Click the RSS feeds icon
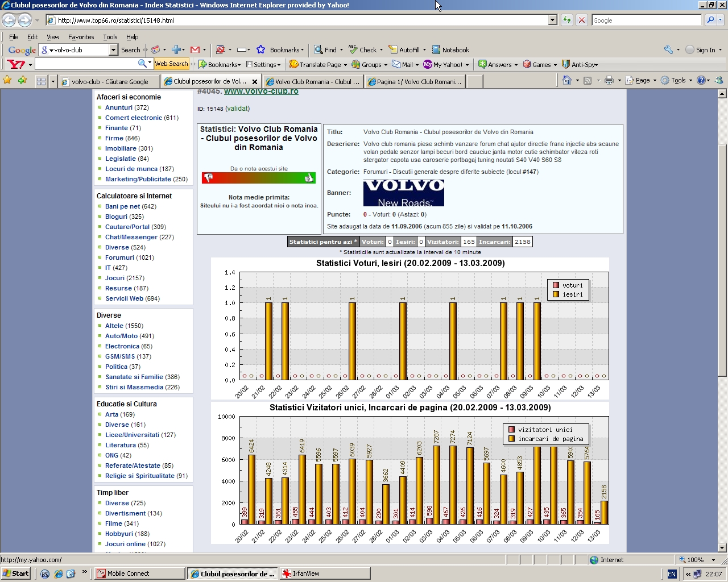Image resolution: width=728 pixels, height=582 pixels. tap(588, 80)
